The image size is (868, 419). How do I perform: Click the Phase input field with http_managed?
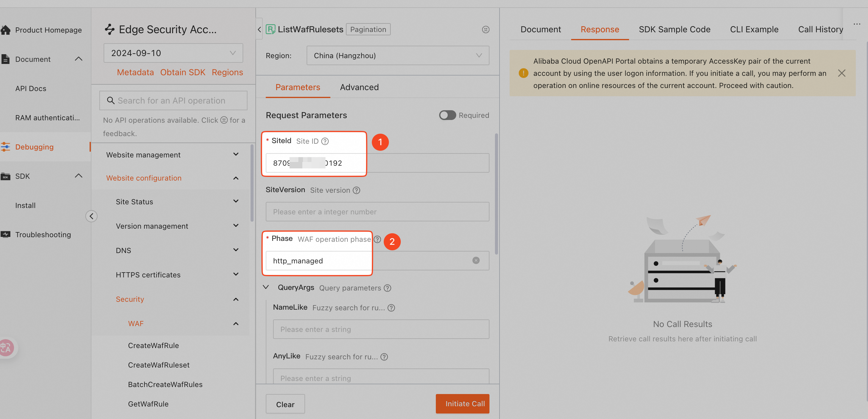[377, 260]
